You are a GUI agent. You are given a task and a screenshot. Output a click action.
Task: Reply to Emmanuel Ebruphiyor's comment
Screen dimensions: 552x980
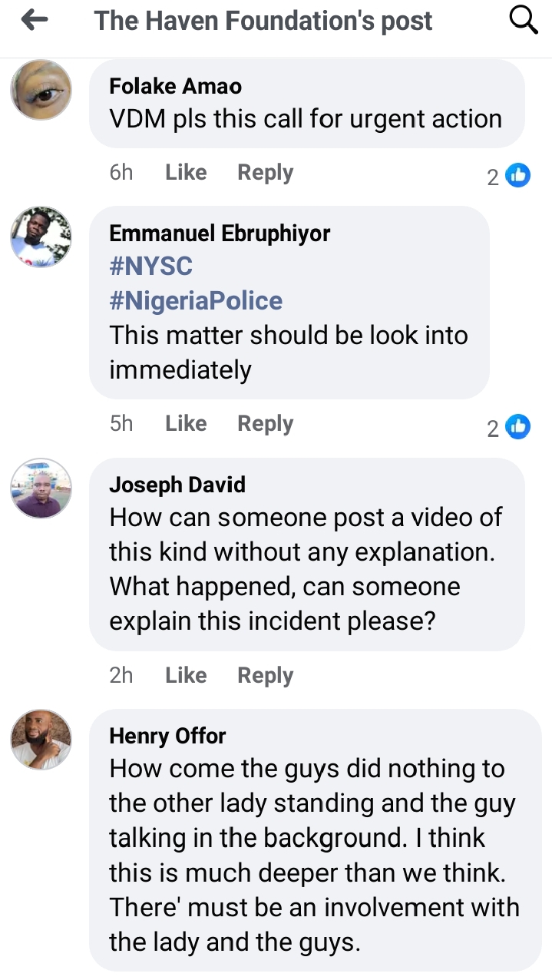coord(265,423)
